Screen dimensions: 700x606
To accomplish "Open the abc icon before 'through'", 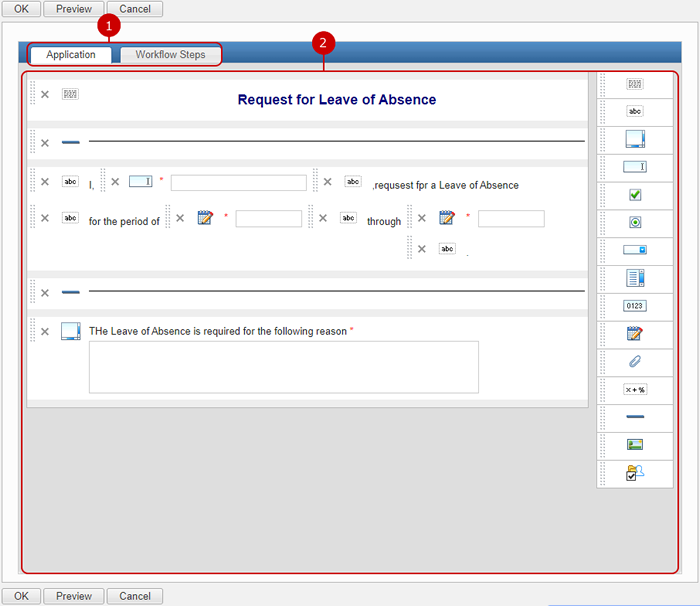I will (x=348, y=218).
